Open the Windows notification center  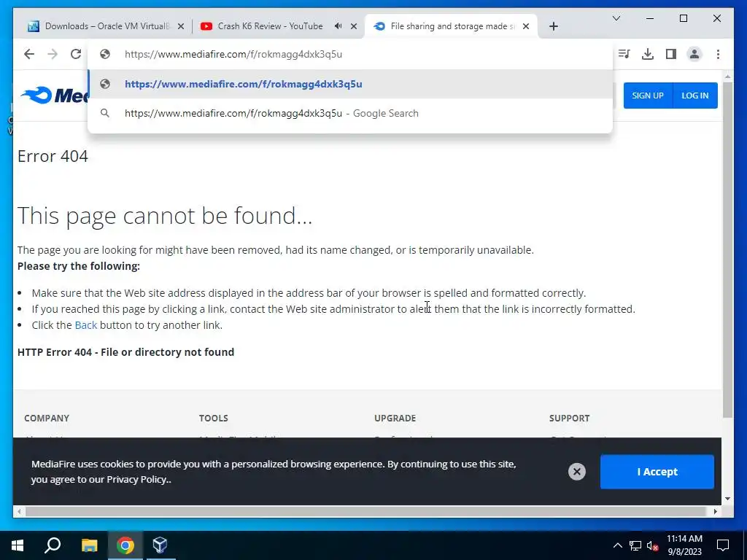pos(723,545)
